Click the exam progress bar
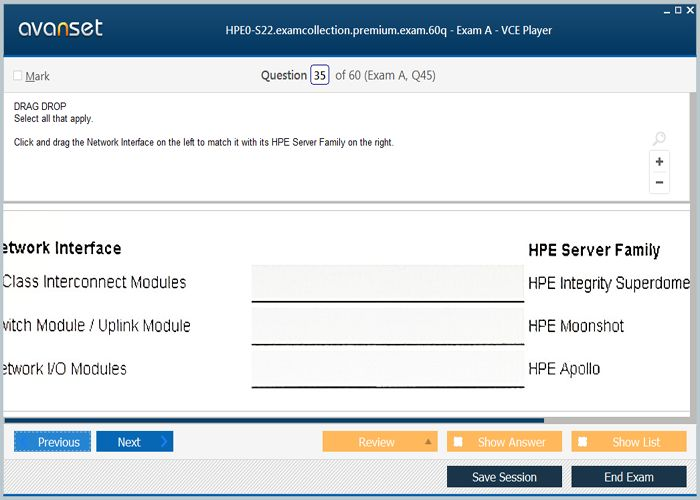700x500 pixels. click(274, 420)
